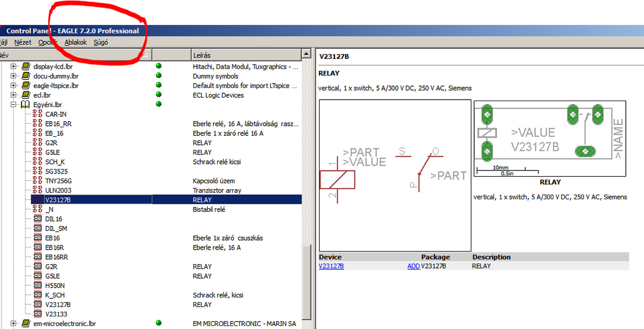Click the package icon beside V23133

tap(38, 314)
